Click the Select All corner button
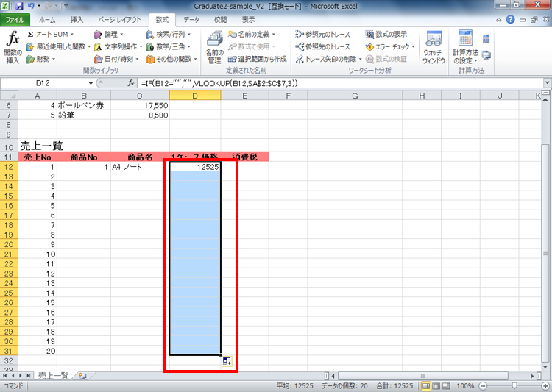This screenshot has width=552, height=392. 9,96
